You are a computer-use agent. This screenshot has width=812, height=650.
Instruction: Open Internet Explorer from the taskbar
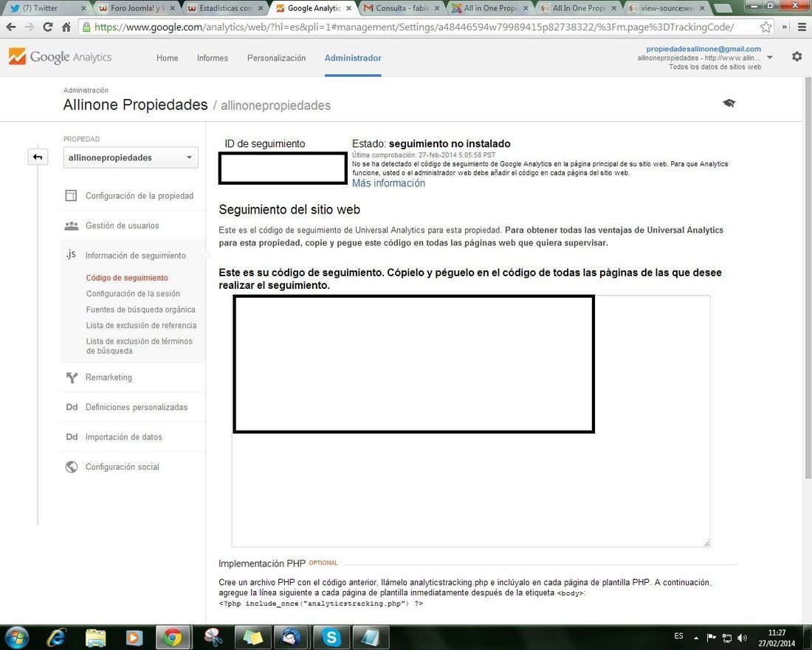click(56, 637)
